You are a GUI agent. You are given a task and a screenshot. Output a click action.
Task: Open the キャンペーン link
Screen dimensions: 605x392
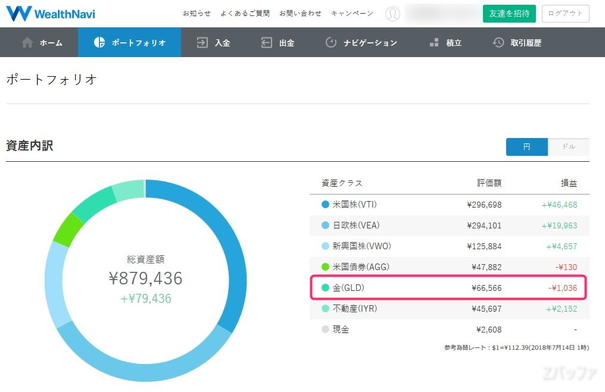point(352,14)
